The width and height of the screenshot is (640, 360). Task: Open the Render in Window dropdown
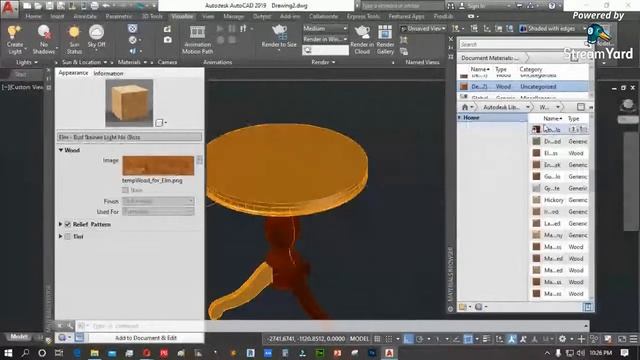click(325, 39)
